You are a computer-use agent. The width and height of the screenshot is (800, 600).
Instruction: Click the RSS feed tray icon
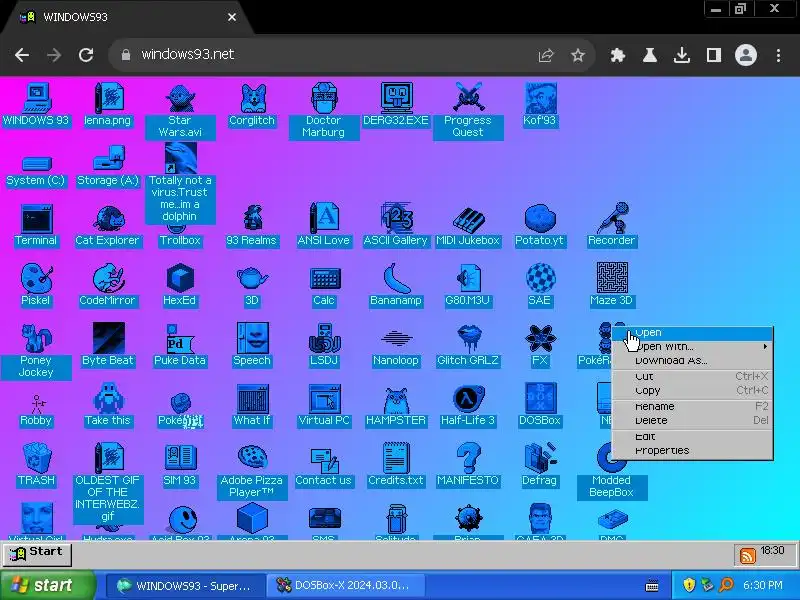click(747, 556)
